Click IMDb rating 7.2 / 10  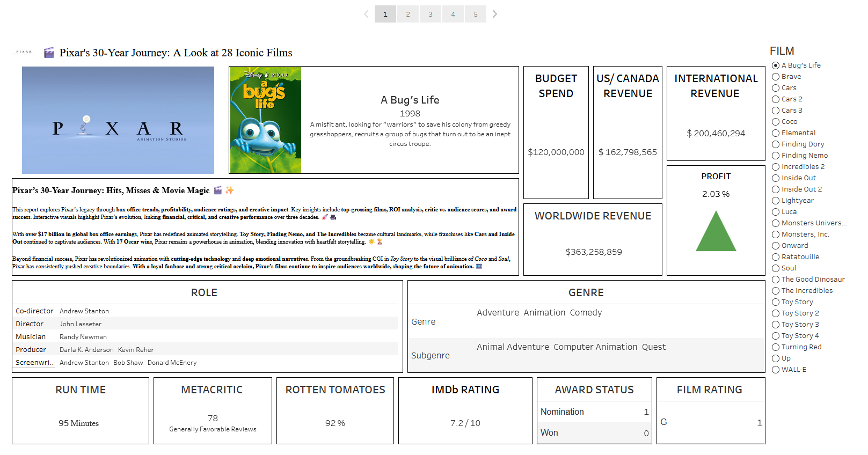465,423
